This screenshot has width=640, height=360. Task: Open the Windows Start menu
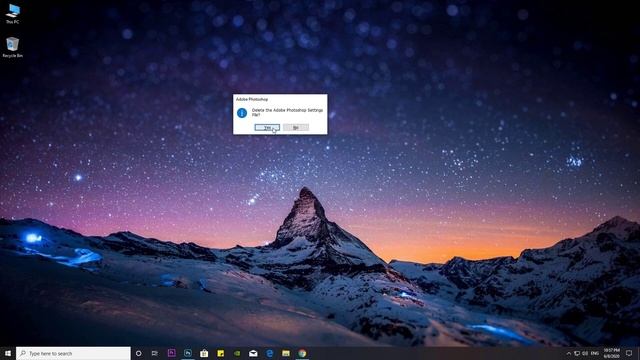coord(8,353)
